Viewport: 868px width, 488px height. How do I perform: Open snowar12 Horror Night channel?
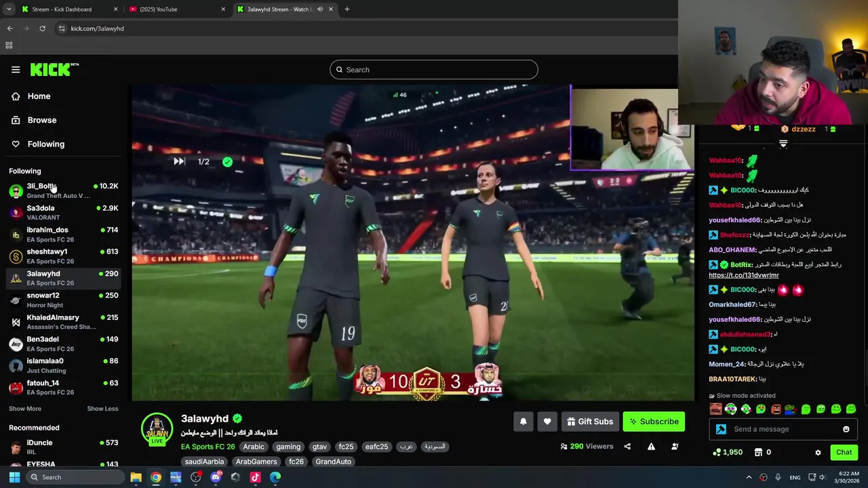point(64,300)
